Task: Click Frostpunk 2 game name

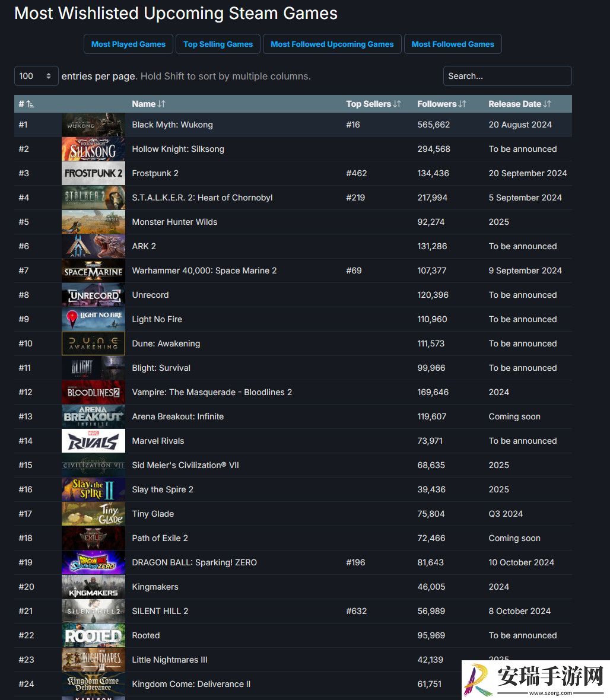Action: pos(155,173)
